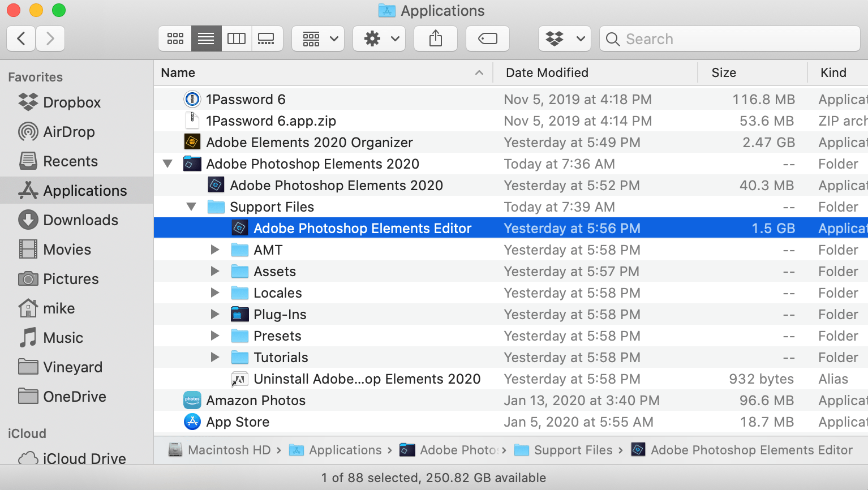Image resolution: width=868 pixels, height=490 pixels.
Task: Sort by the Kind column header
Action: (838, 72)
